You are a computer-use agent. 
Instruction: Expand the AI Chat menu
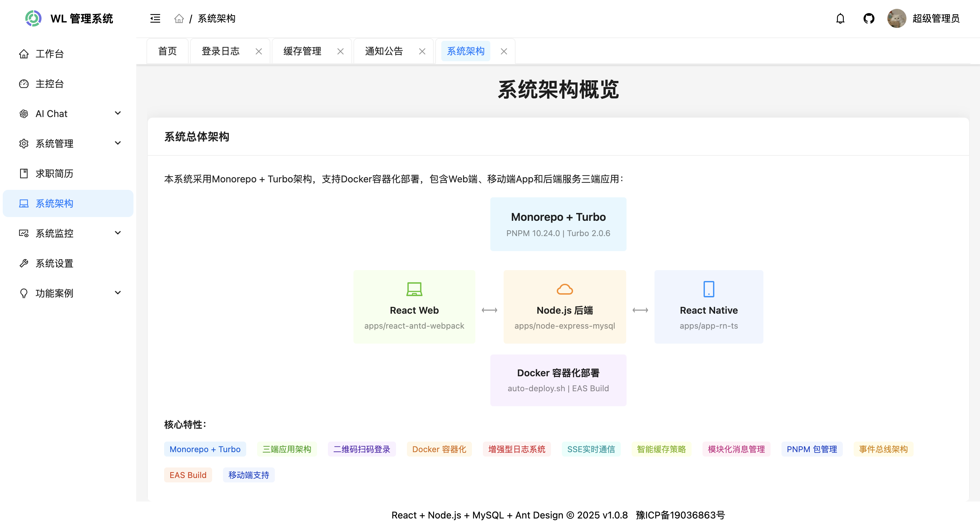click(x=117, y=113)
